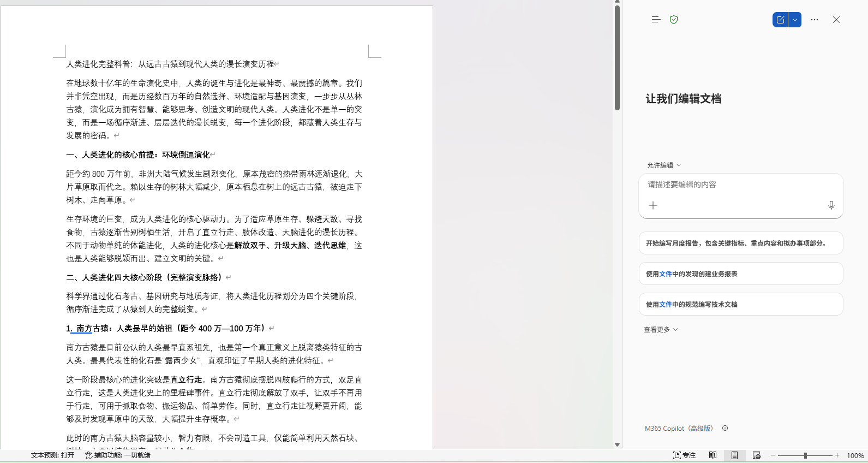Click heading 一、人类进化的核心前提：环境倒逼演化

(x=138, y=155)
